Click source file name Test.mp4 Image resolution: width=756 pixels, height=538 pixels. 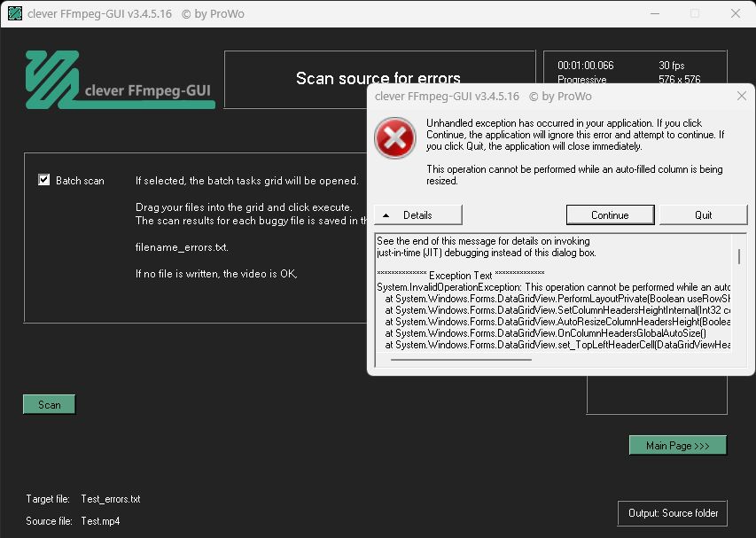tap(100, 521)
